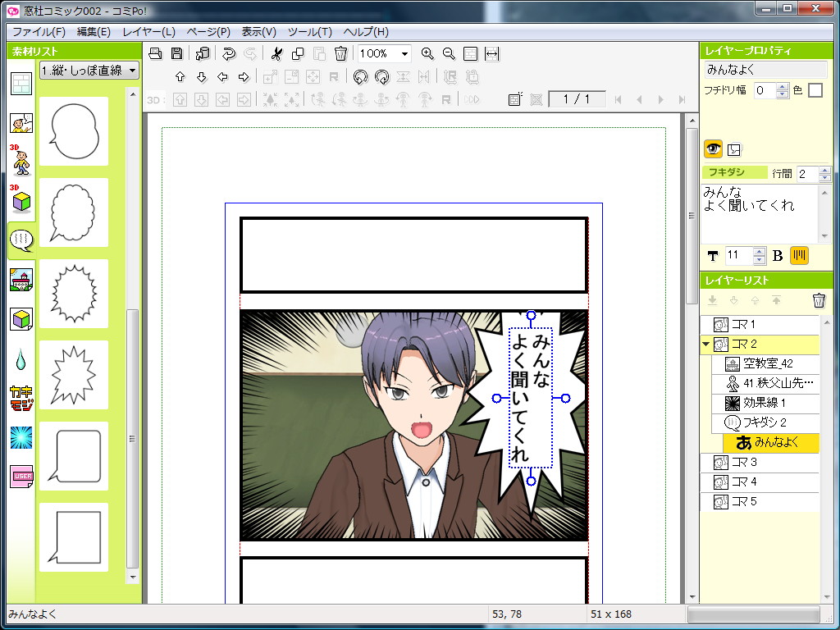Open background scenes category icon
This screenshot has width=840, height=630.
coord(21,280)
